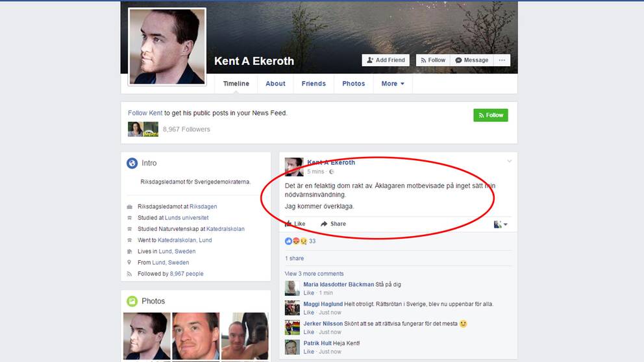Click View 3 more comments

pyautogui.click(x=314, y=274)
